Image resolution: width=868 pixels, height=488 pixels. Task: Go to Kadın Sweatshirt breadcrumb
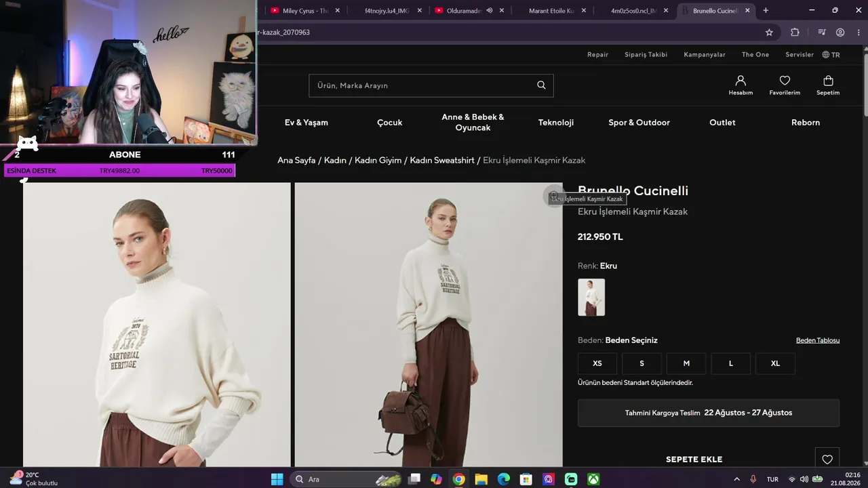442,161
